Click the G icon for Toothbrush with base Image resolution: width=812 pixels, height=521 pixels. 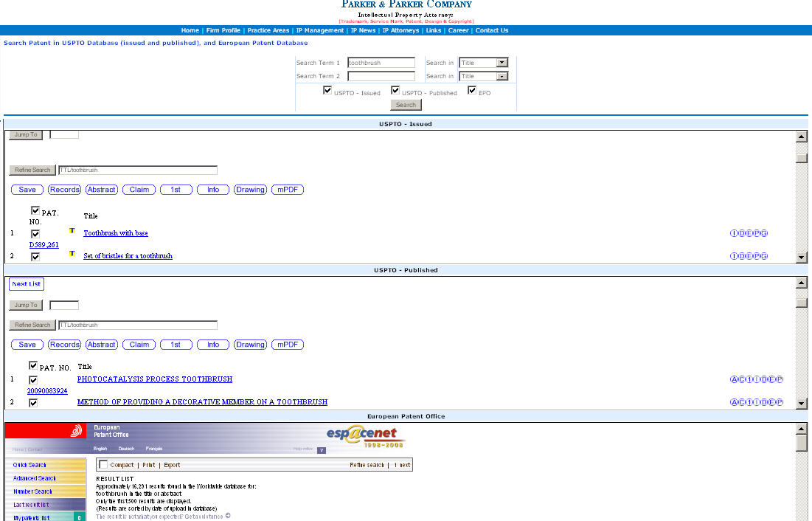pyautogui.click(x=764, y=233)
